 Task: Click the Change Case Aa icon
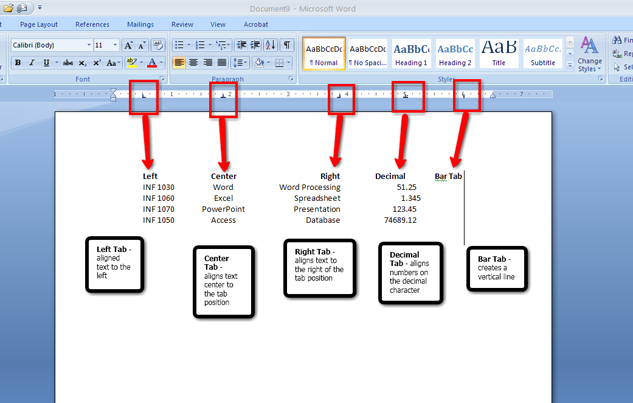click(112, 63)
